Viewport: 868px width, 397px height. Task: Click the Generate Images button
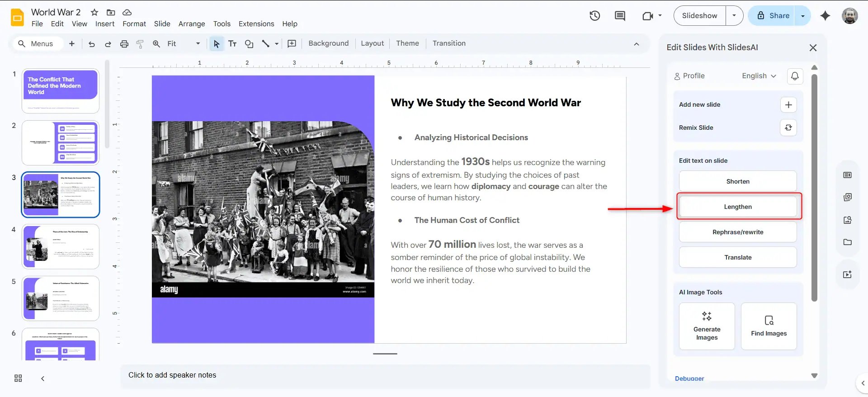click(707, 326)
